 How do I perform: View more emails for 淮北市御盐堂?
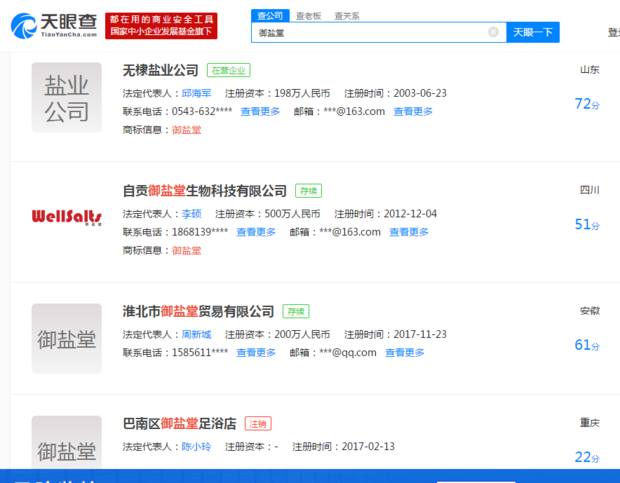(405, 353)
